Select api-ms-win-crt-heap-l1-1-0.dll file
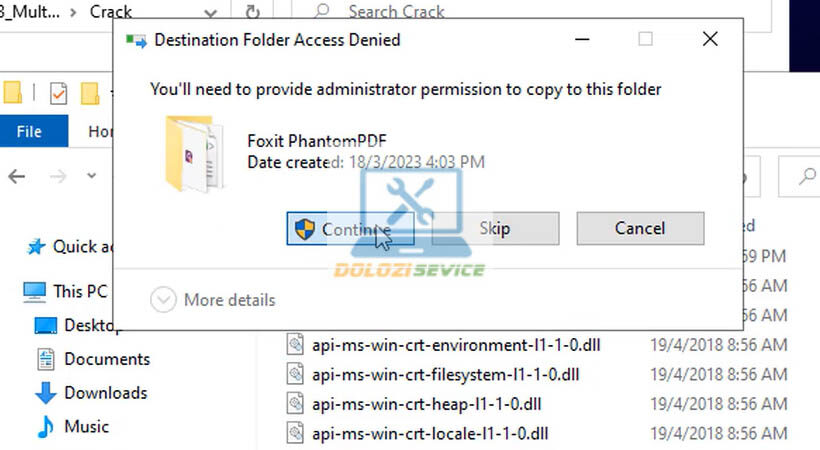The width and height of the screenshot is (820, 450). click(425, 403)
